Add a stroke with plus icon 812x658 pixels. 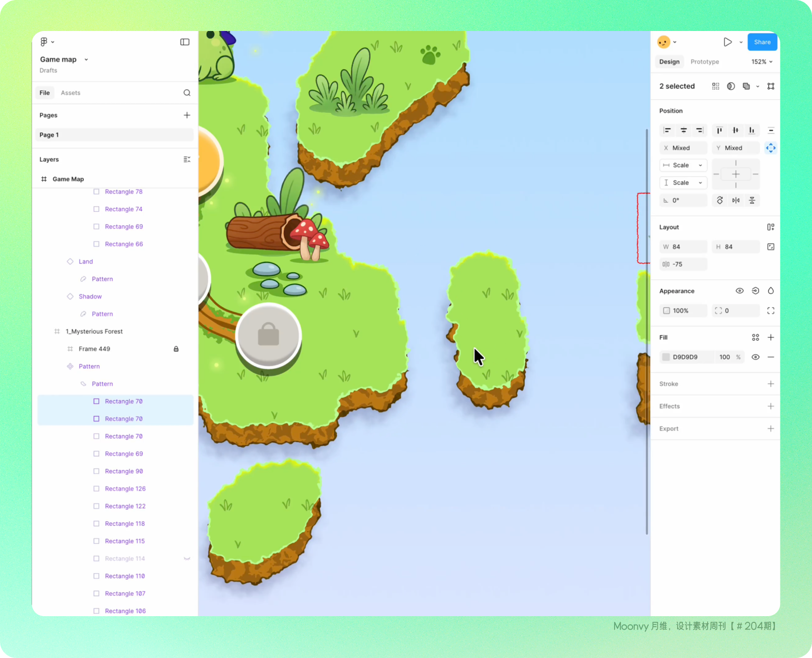770,384
